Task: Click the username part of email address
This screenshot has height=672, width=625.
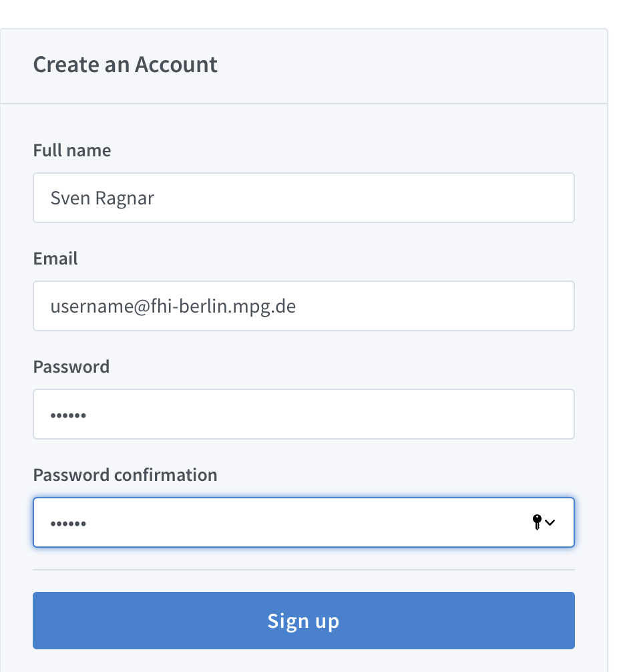Action: tap(91, 307)
